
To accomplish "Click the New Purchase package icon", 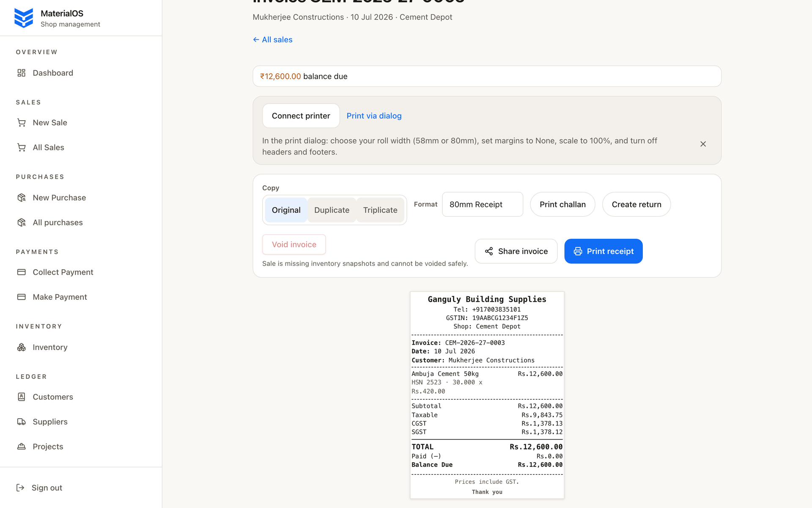I will point(22,198).
